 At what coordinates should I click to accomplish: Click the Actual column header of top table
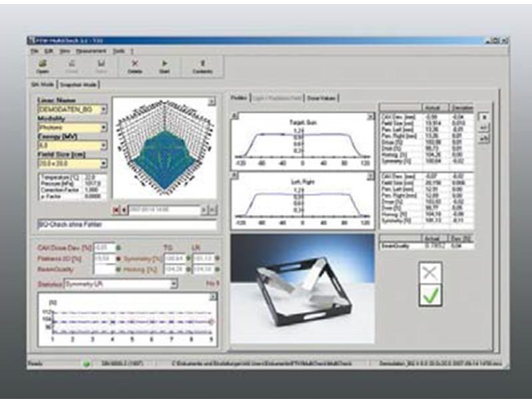pyautogui.click(x=435, y=108)
